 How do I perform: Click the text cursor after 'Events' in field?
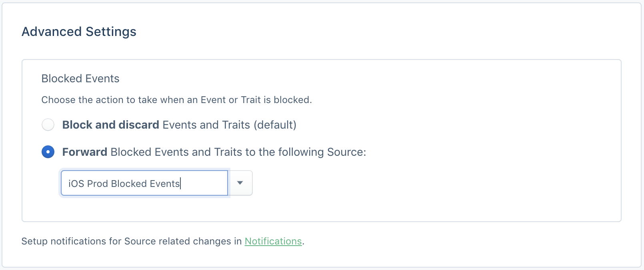click(181, 183)
